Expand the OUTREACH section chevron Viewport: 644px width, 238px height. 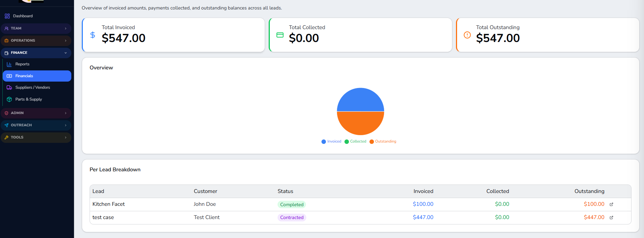coord(66,125)
